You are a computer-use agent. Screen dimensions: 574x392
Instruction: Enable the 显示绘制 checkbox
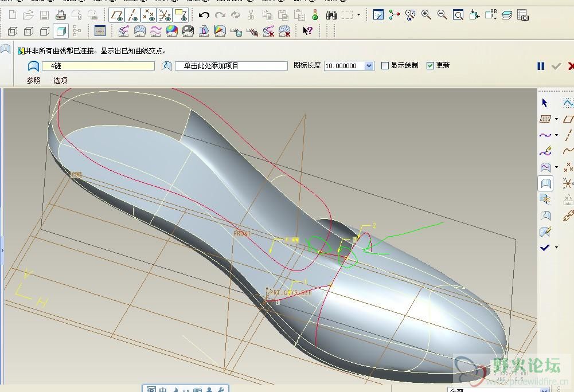(x=385, y=65)
